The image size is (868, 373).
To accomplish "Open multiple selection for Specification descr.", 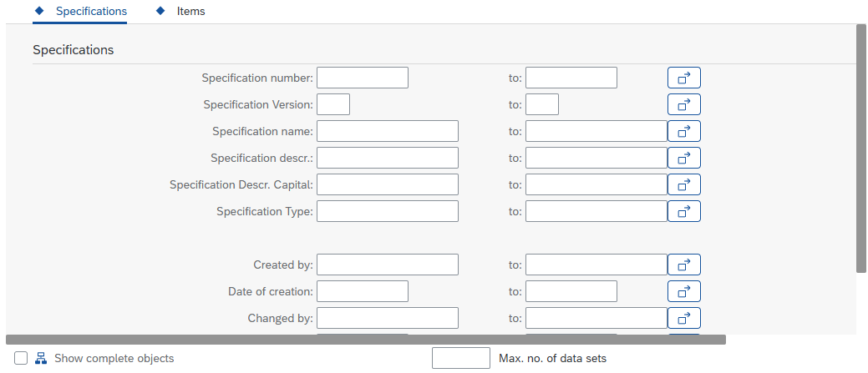I will tap(683, 158).
